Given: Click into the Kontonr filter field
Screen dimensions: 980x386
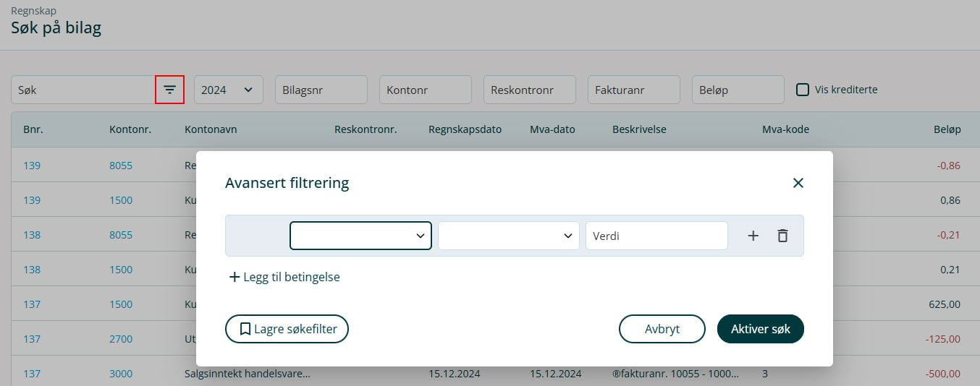Looking at the screenshot, I should pyautogui.click(x=425, y=90).
